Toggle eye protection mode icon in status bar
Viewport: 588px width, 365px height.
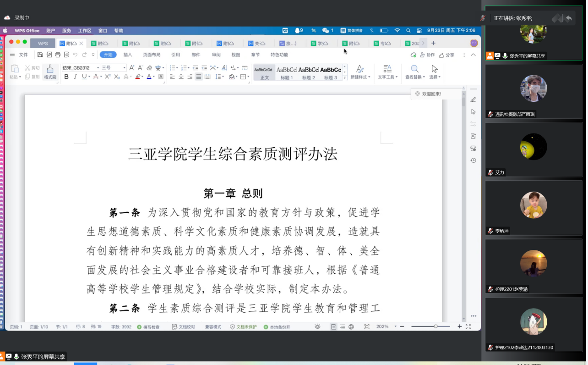click(317, 327)
